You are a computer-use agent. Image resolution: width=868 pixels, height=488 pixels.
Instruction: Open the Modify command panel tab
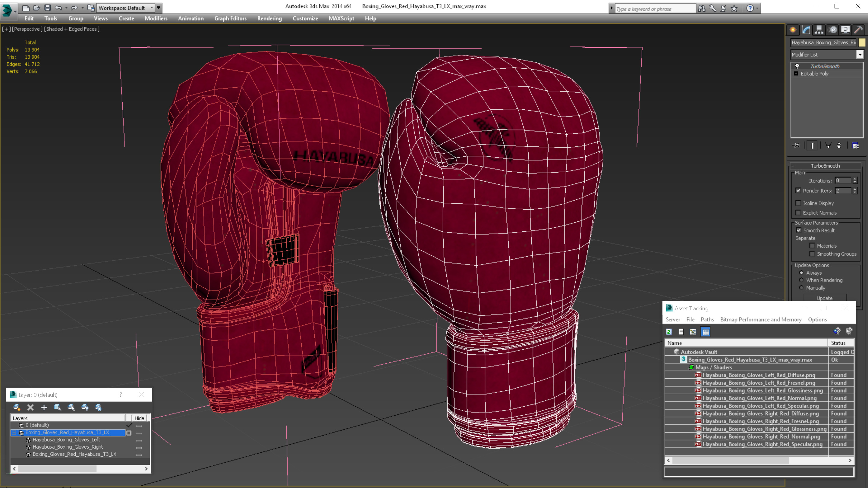tap(806, 30)
